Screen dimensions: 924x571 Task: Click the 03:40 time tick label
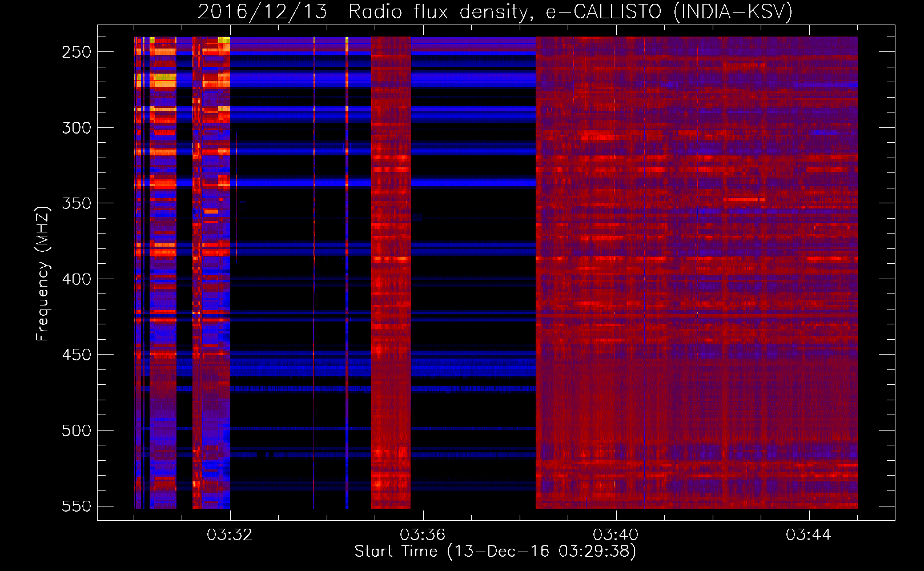(x=616, y=534)
